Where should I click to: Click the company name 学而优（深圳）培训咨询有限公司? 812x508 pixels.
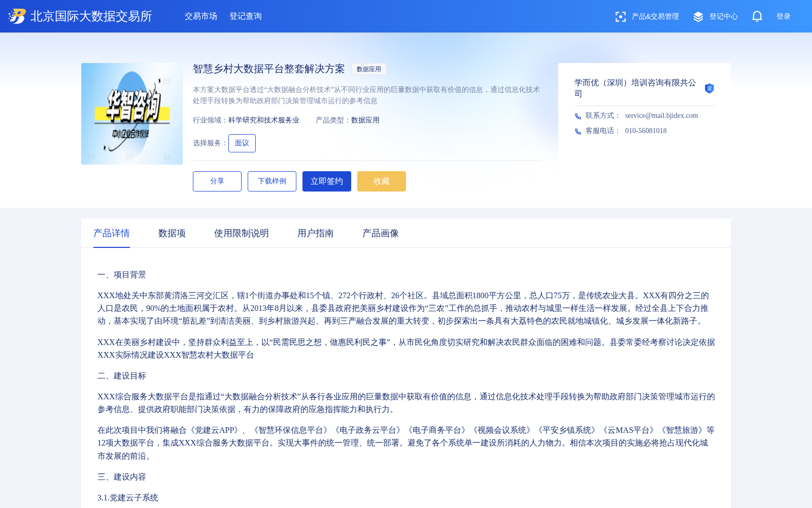(635, 88)
